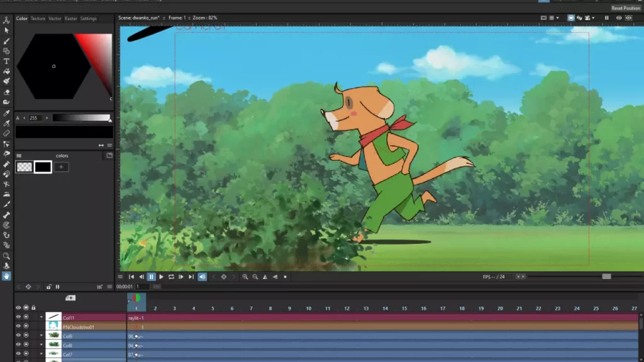The width and height of the screenshot is (644, 362).
Task: Select the transparent checkered swatch in palette
Action: click(x=25, y=167)
